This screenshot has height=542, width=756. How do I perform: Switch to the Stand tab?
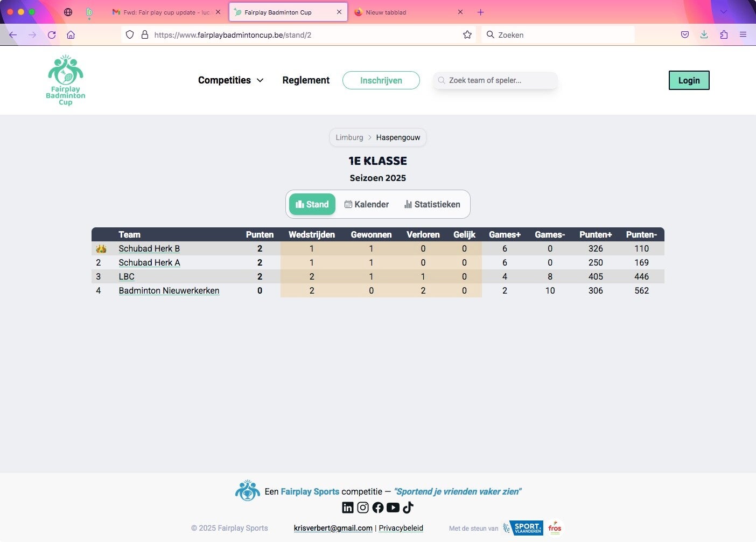(x=312, y=204)
